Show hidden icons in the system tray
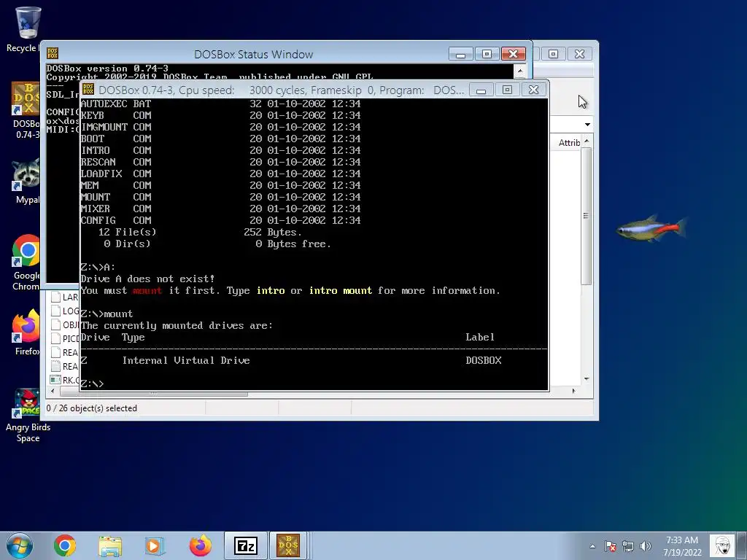 coord(592,546)
